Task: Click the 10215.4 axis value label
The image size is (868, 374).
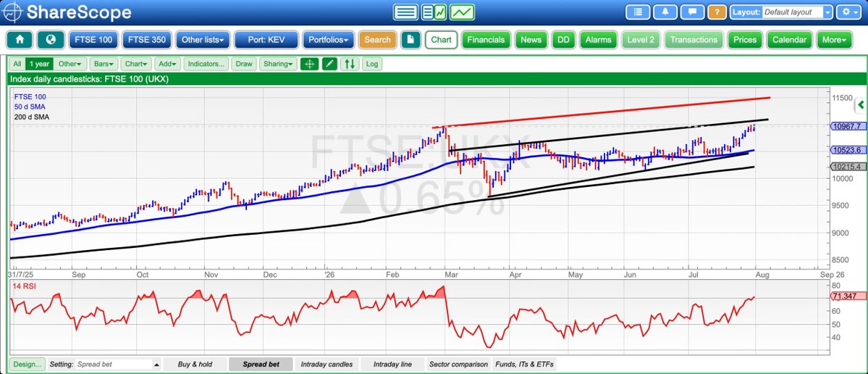Action: coord(846,166)
